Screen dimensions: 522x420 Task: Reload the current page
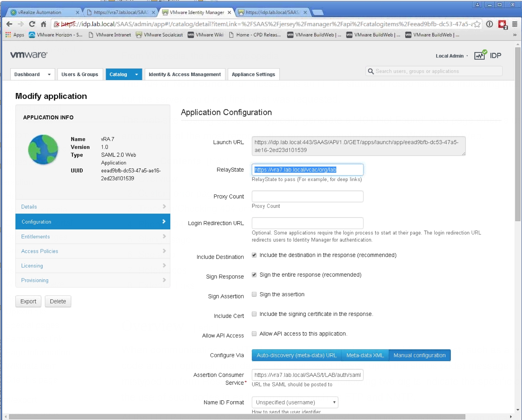tap(32, 24)
